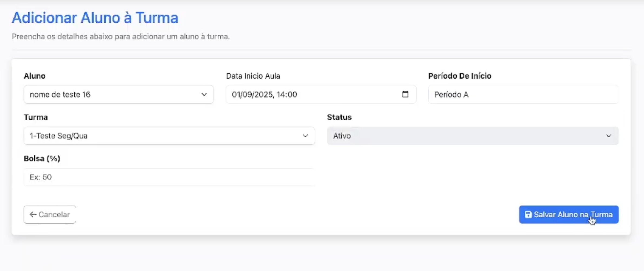Click the Status dropdown chevron arrow
Screen dimensions: 644x271
click(x=609, y=136)
